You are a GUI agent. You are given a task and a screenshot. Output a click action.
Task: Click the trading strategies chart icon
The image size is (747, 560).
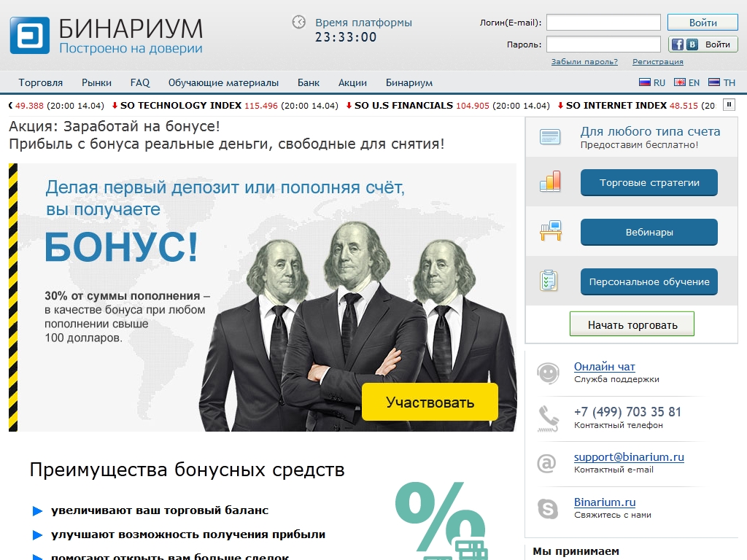coord(550,182)
